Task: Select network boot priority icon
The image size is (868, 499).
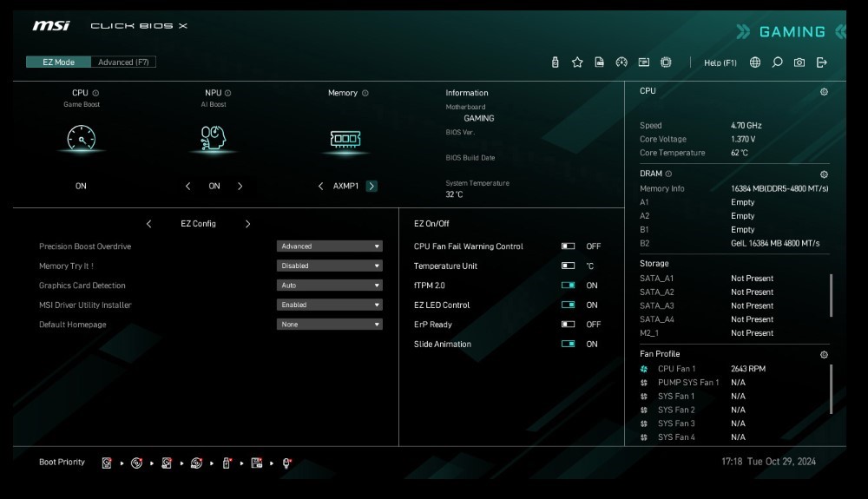Action: click(x=286, y=463)
